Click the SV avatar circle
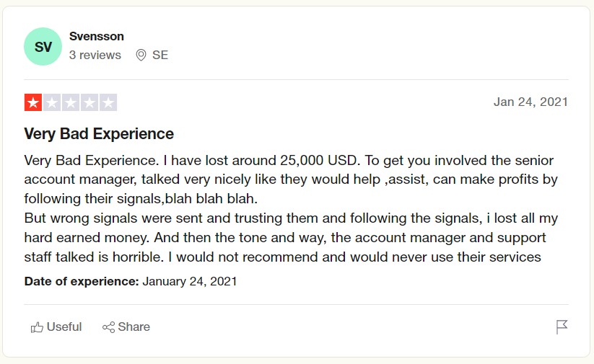Viewport: 594px width, 364px height. tap(43, 47)
